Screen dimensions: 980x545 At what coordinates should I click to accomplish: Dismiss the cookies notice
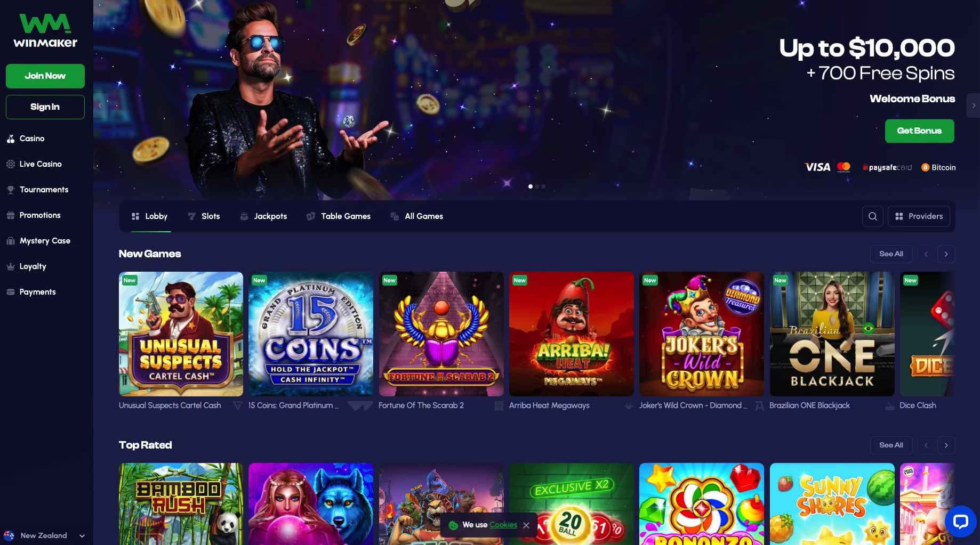click(526, 525)
